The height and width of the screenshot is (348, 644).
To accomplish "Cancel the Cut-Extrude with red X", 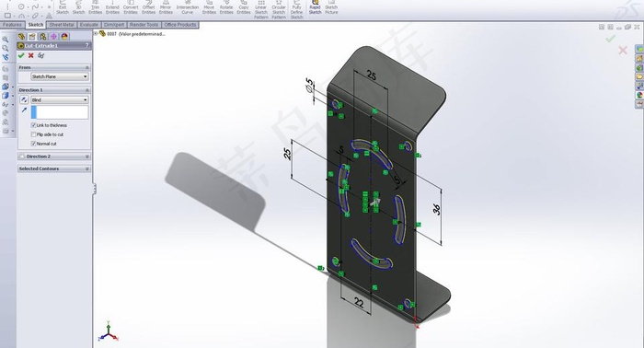I will (30, 55).
